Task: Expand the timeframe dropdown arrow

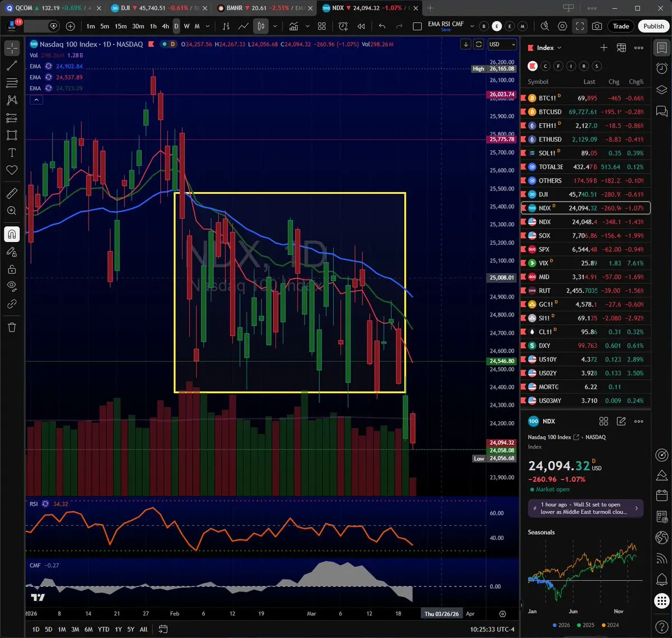Action: [x=208, y=26]
